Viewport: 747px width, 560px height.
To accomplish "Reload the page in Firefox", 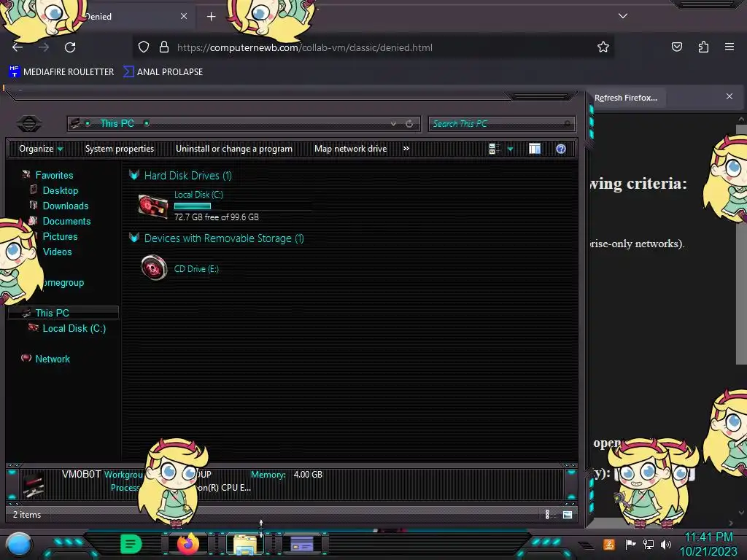I will pos(70,47).
